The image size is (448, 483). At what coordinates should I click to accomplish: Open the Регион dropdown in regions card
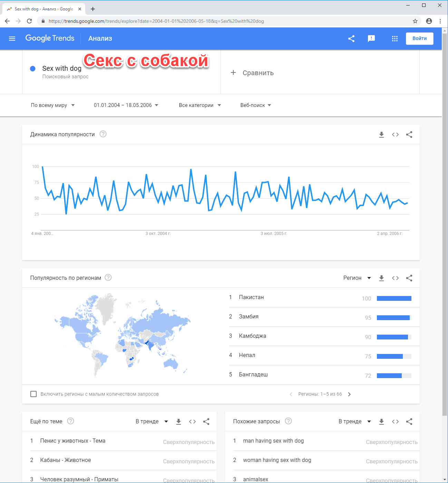[357, 278]
